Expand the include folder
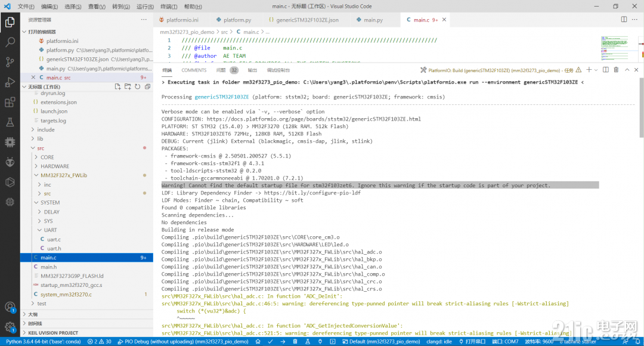 coord(33,130)
